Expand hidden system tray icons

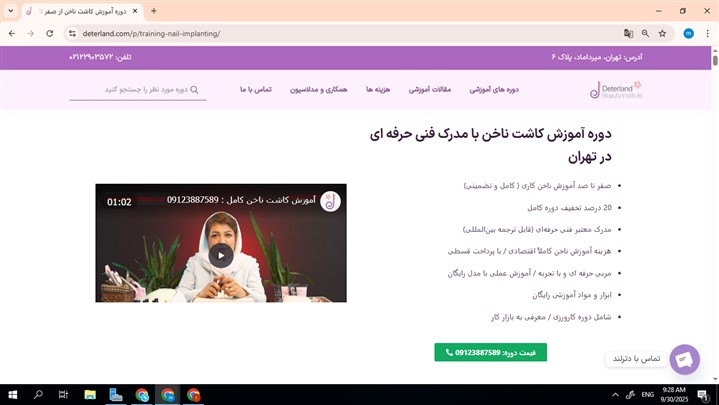(615, 395)
